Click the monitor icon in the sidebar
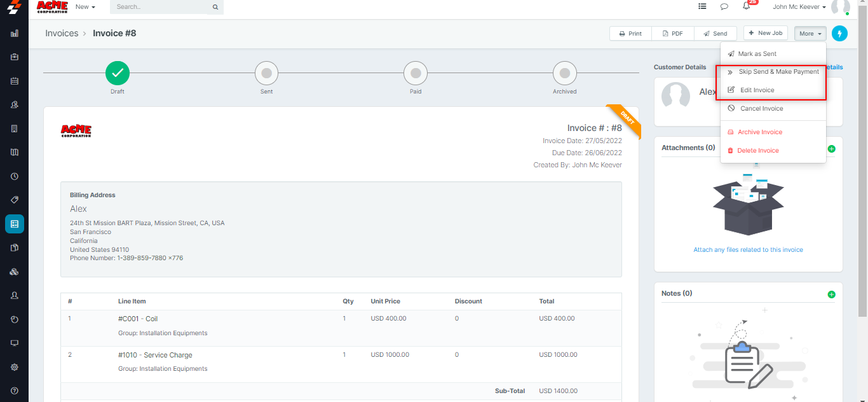 [14, 343]
